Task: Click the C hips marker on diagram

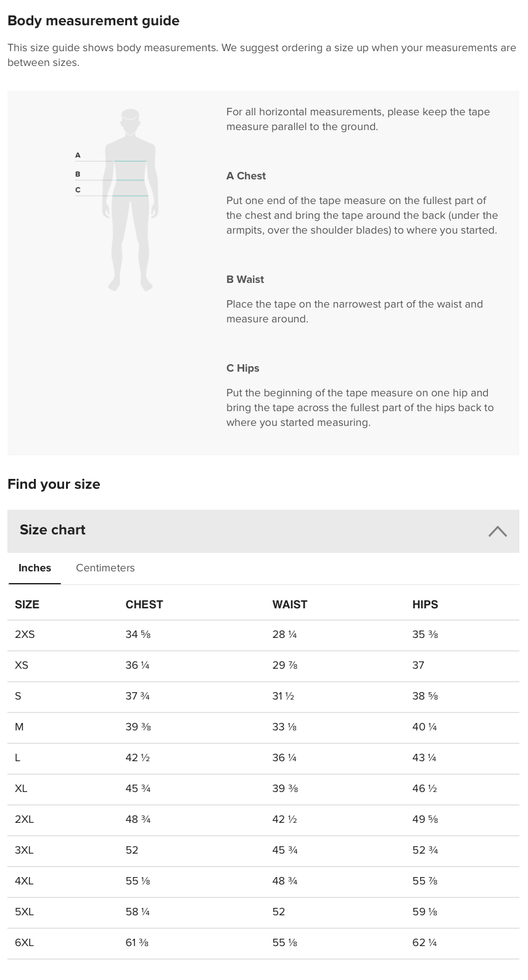Action: click(x=78, y=190)
